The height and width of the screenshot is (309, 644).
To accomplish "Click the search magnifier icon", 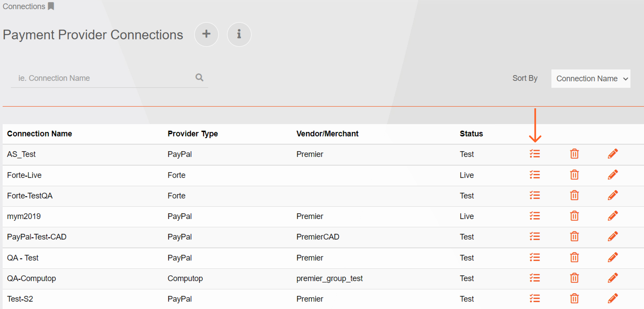I will pyautogui.click(x=199, y=77).
